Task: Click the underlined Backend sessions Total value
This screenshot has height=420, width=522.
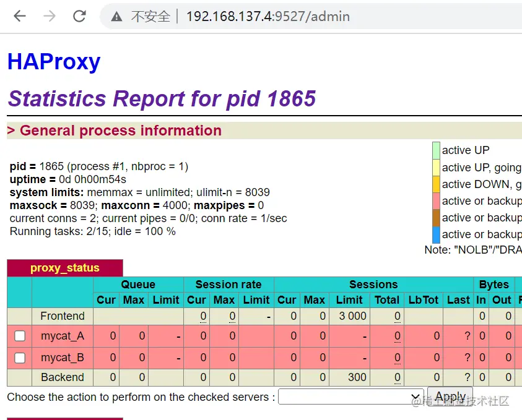Action: pos(397,377)
